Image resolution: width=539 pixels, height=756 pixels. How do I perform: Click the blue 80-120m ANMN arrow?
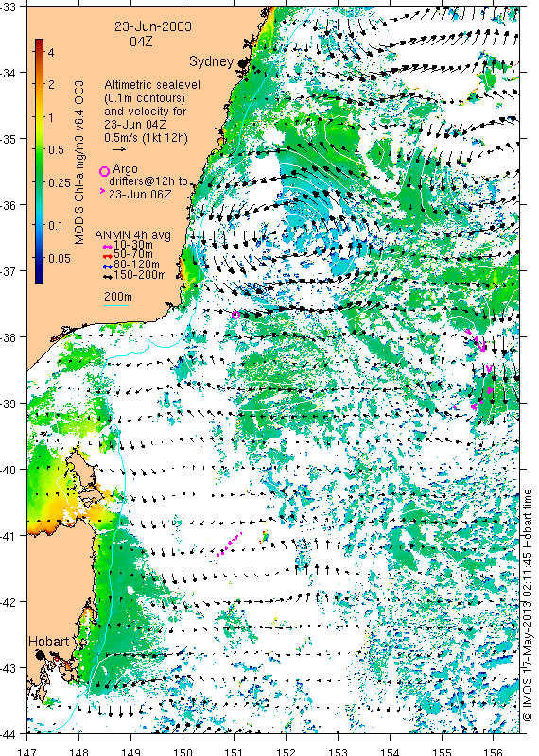(108, 266)
